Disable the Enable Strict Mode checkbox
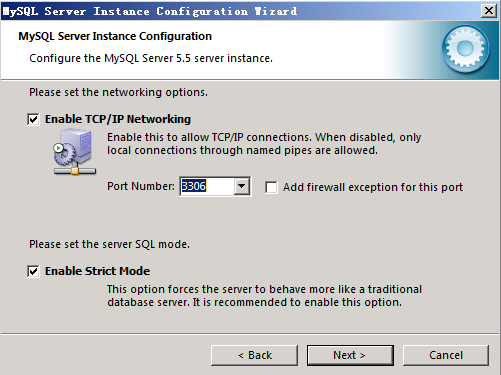The height and width of the screenshot is (375, 501). (33, 271)
